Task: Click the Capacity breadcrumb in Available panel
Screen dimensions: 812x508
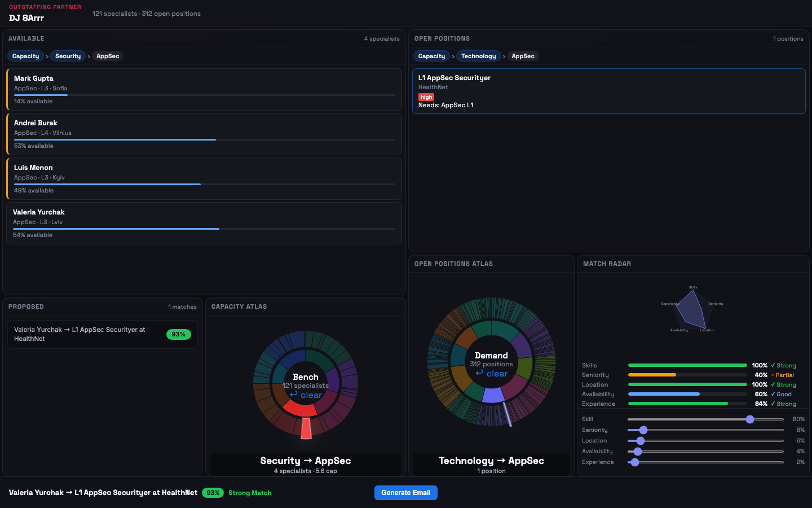Action: pos(26,56)
